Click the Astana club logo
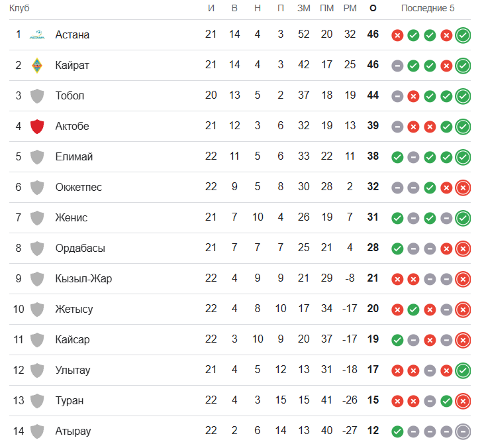486x448 pixels. 37,34
